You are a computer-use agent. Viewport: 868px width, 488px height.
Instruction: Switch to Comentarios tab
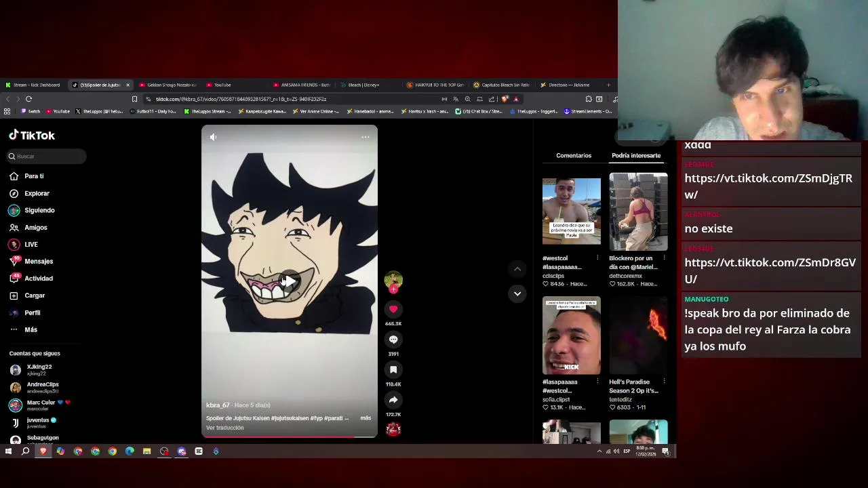click(x=574, y=156)
